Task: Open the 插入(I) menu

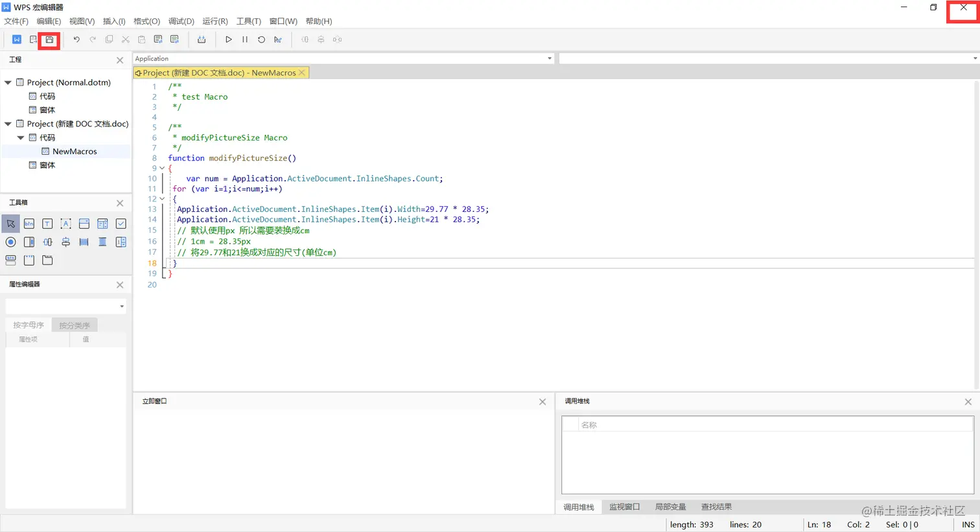Action: click(x=114, y=21)
